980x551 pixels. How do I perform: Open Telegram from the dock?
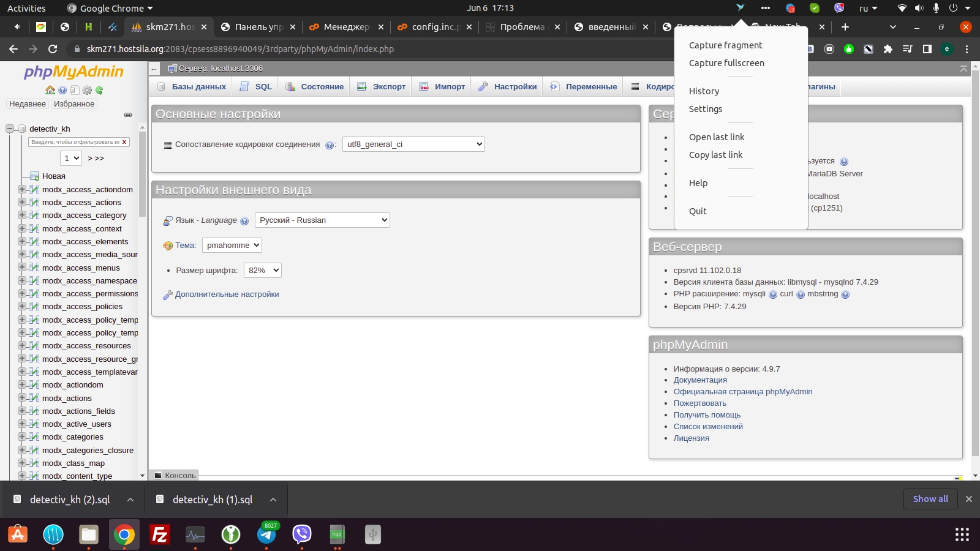click(x=266, y=535)
